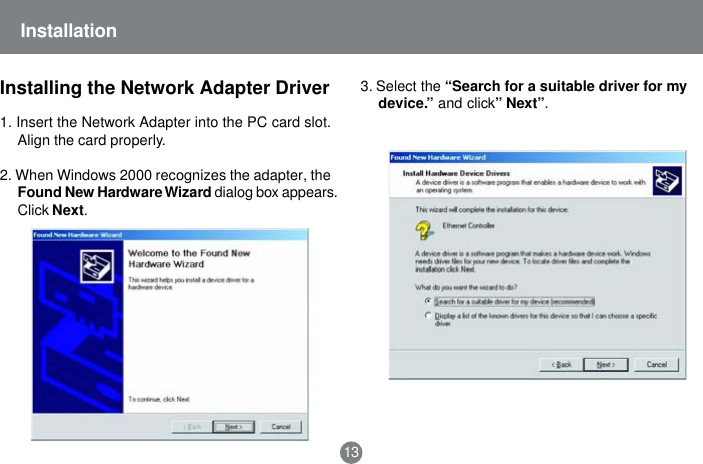Click the yellow question mark Ethernet Controller icon
703x464 pixels.
coord(424,230)
